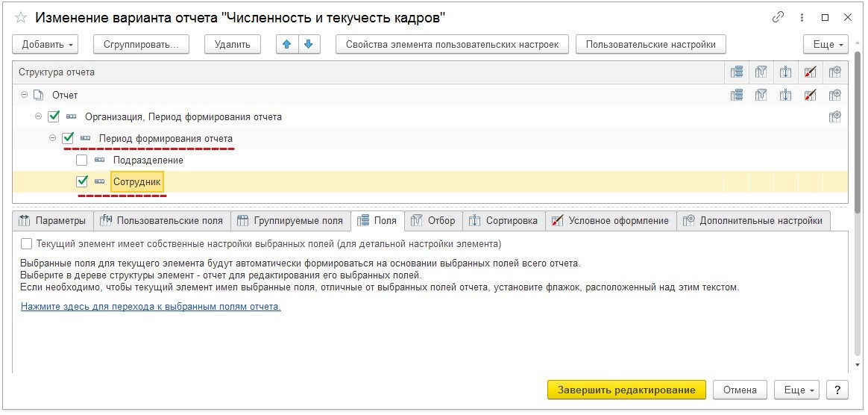Viewport: 868px width, 415px height.
Task: Click additional settings icon in Организация row
Action: pos(835,116)
